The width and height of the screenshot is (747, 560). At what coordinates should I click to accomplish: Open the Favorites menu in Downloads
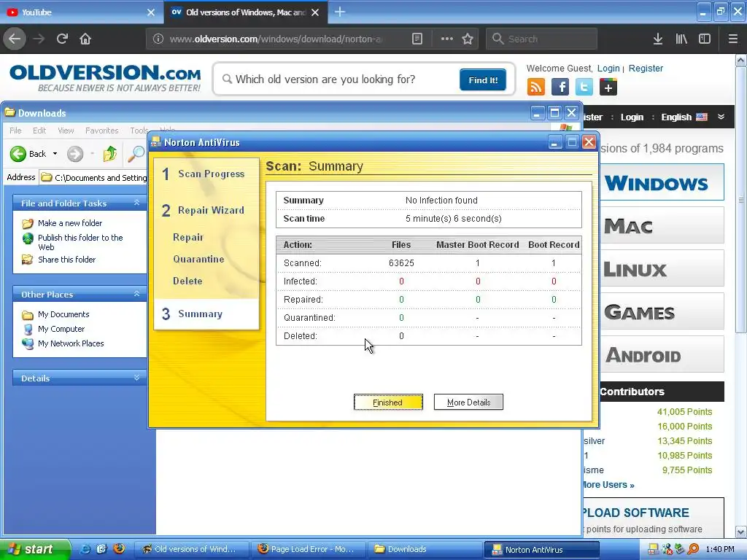coord(101,131)
